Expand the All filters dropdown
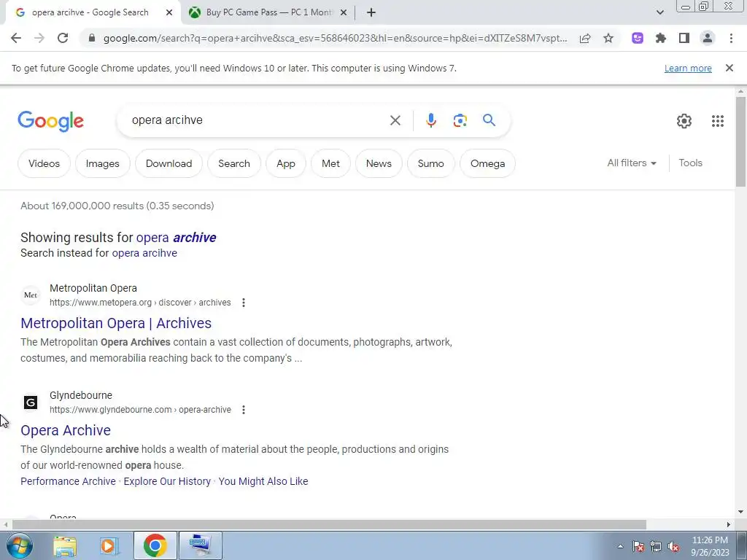This screenshot has height=560, width=747. pyautogui.click(x=632, y=163)
